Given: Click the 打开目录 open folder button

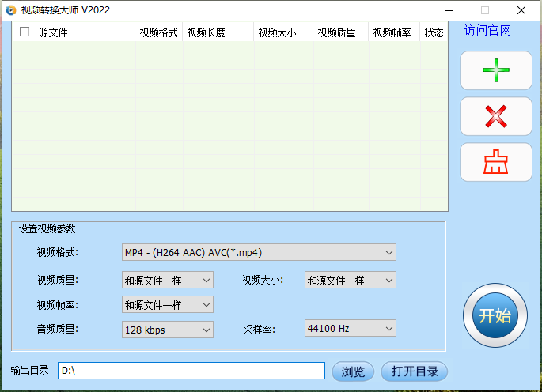Looking at the screenshot, I should [x=415, y=371].
